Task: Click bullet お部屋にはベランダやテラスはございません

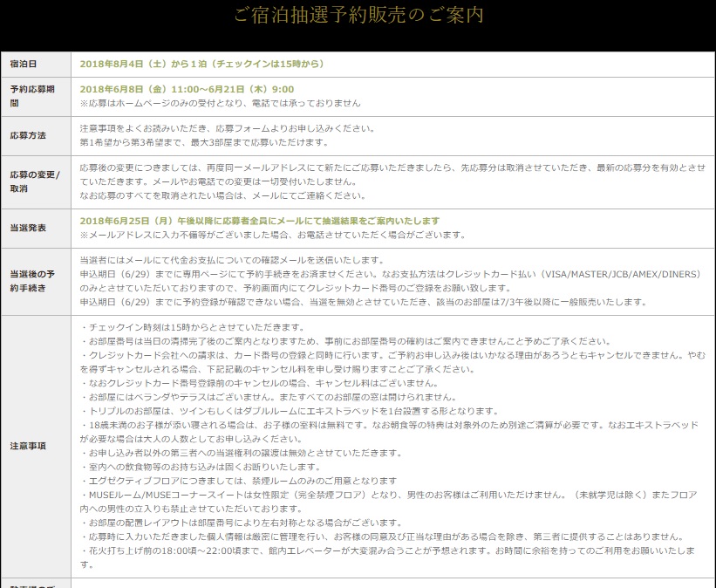Action: 269,397
